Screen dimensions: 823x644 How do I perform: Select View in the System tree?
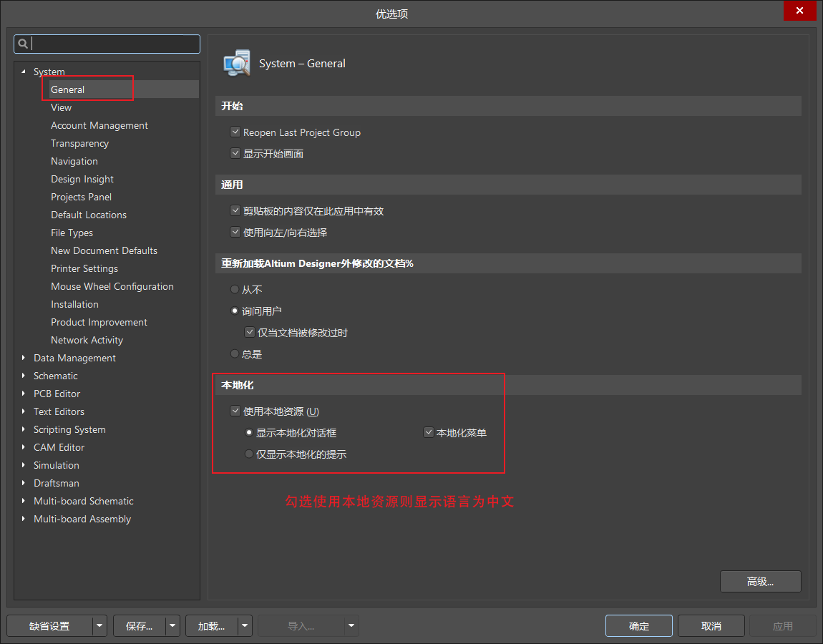[x=61, y=107]
